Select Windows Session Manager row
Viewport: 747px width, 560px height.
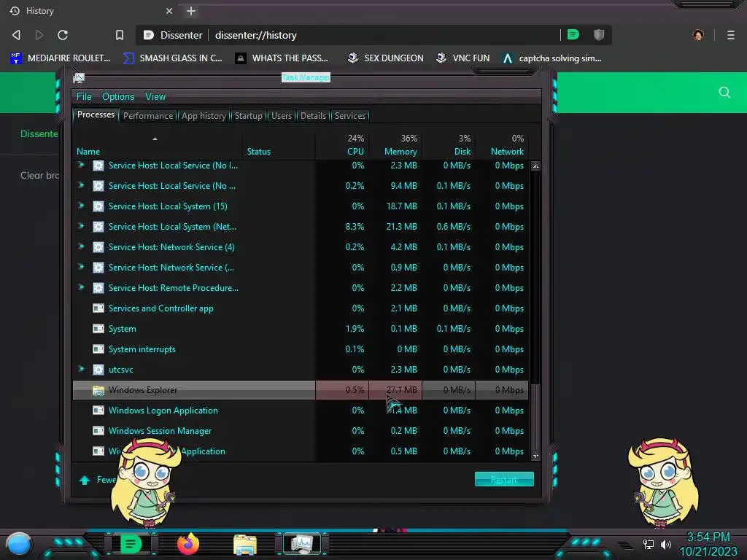click(300, 431)
